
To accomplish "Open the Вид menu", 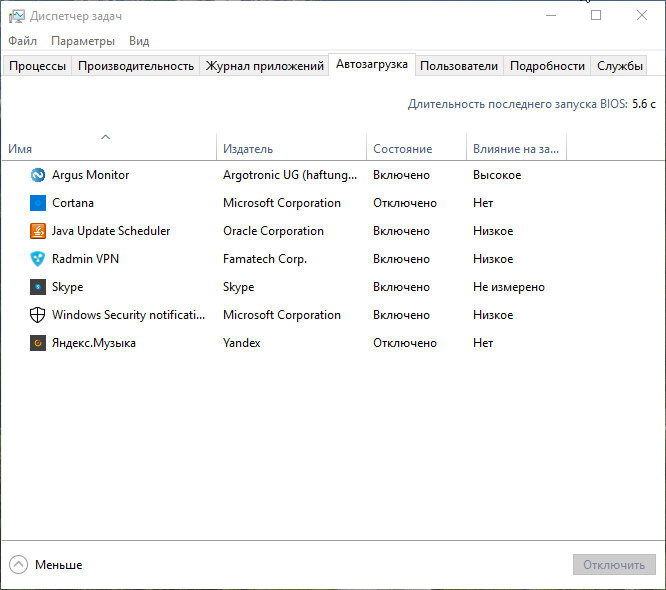I will coord(139,41).
